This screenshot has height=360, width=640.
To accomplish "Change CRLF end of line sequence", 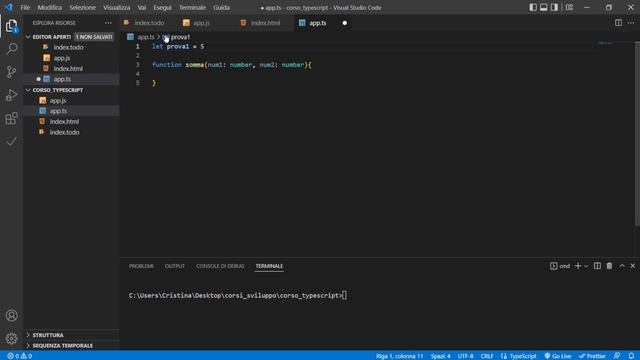I will pos(487,356).
